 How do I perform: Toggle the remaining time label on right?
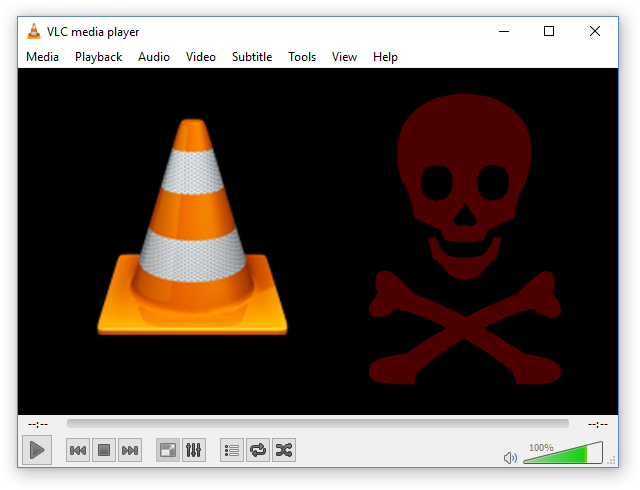tap(598, 425)
